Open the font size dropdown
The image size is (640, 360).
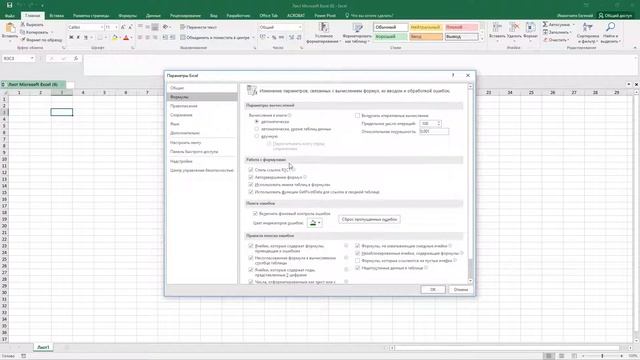[x=116, y=27]
